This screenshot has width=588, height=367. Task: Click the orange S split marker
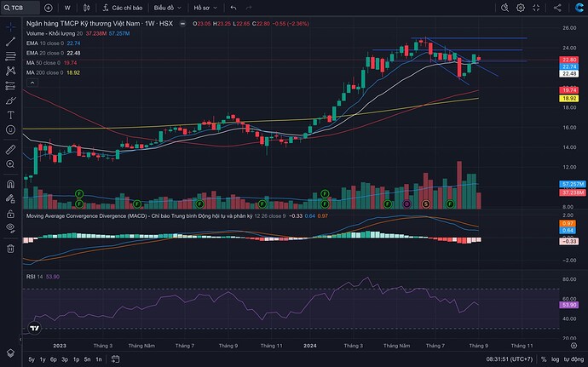[425, 204]
